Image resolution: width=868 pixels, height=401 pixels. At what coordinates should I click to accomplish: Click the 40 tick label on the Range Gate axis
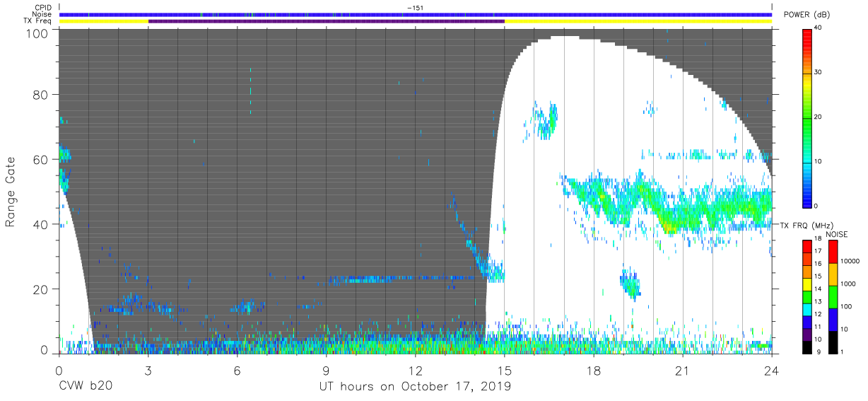point(41,225)
